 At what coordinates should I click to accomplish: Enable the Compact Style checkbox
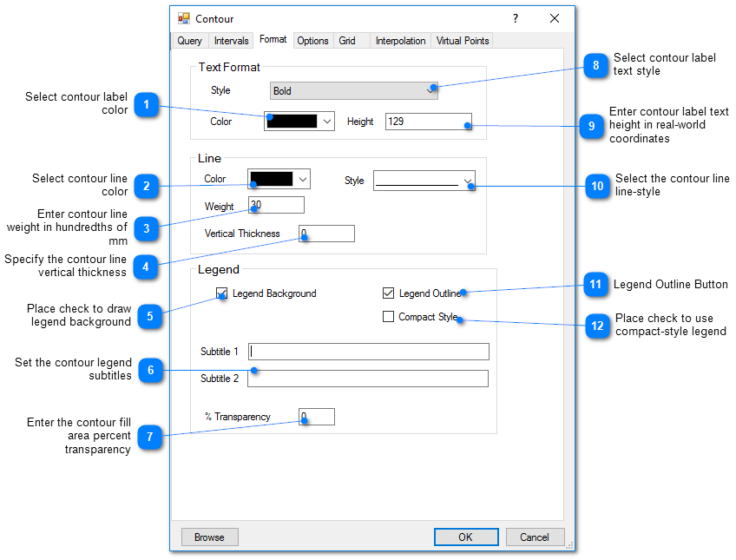(x=388, y=317)
